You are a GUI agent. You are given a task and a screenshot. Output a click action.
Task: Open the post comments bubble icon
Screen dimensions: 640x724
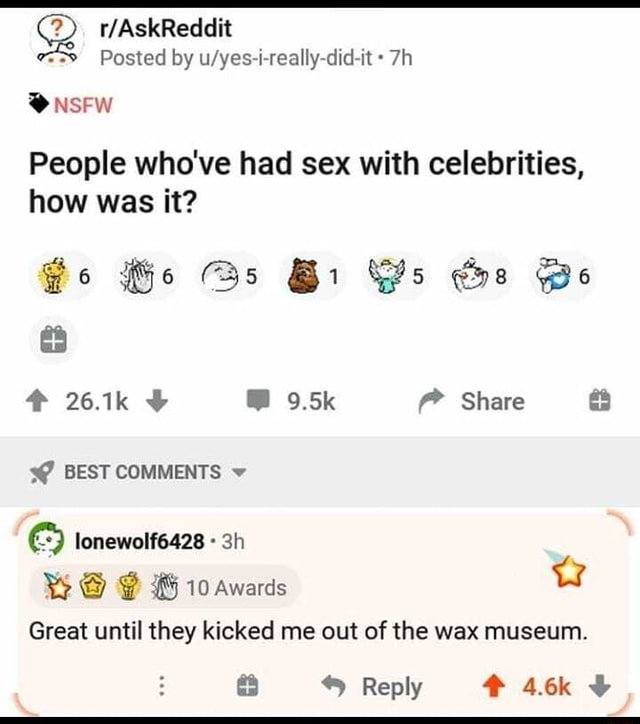point(259,401)
